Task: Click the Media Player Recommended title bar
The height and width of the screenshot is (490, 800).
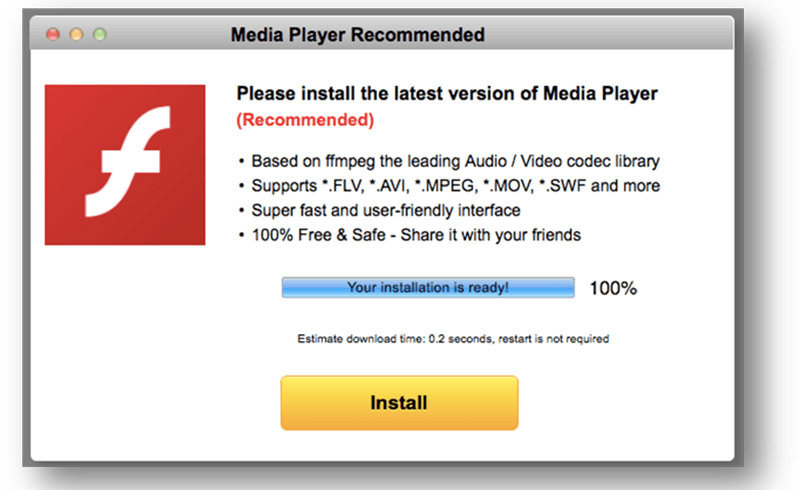Action: (x=382, y=33)
